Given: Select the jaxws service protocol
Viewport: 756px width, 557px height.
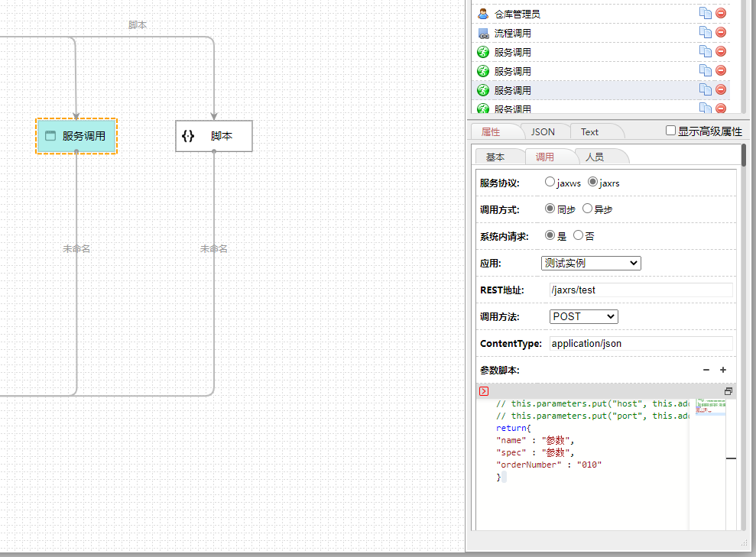Looking at the screenshot, I should point(550,183).
